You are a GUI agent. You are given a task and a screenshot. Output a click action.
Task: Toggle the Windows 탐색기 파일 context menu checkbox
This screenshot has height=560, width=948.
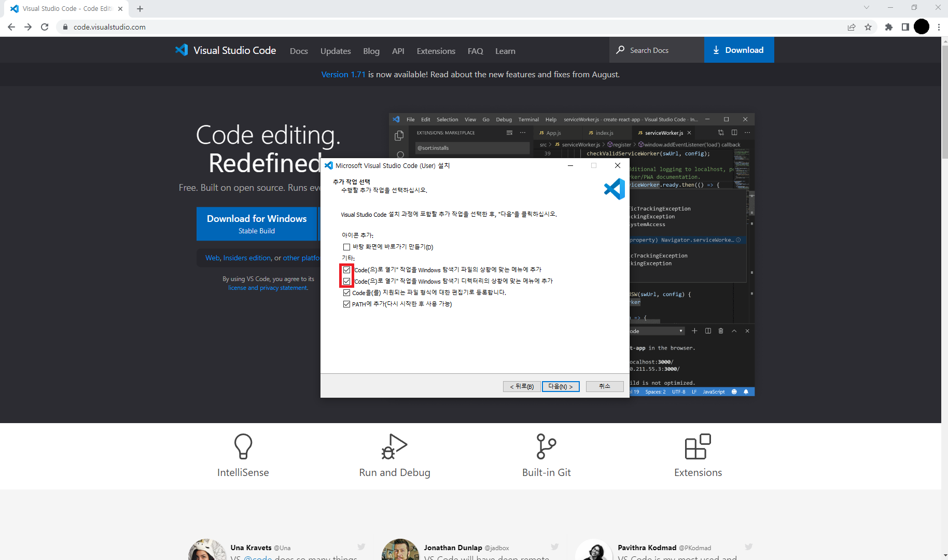[x=346, y=270]
